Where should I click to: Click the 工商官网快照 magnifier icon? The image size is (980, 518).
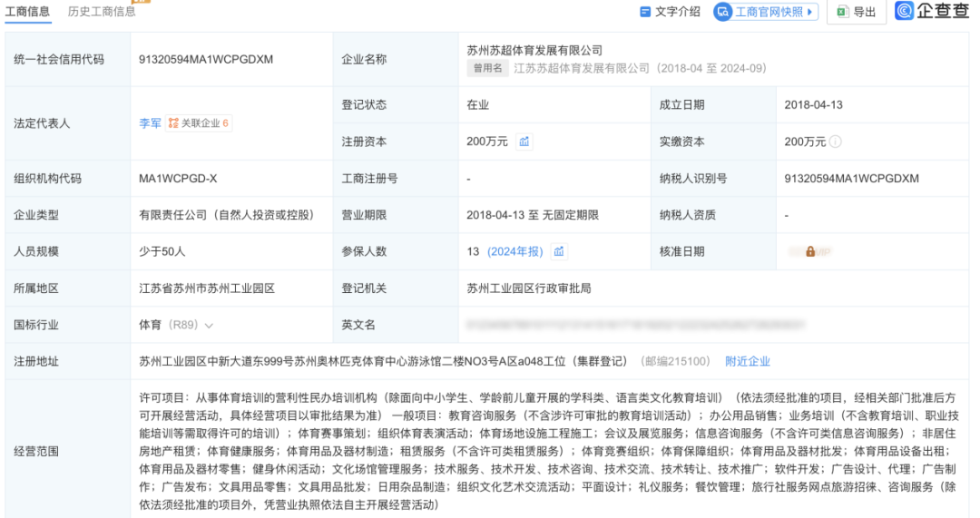pos(723,11)
